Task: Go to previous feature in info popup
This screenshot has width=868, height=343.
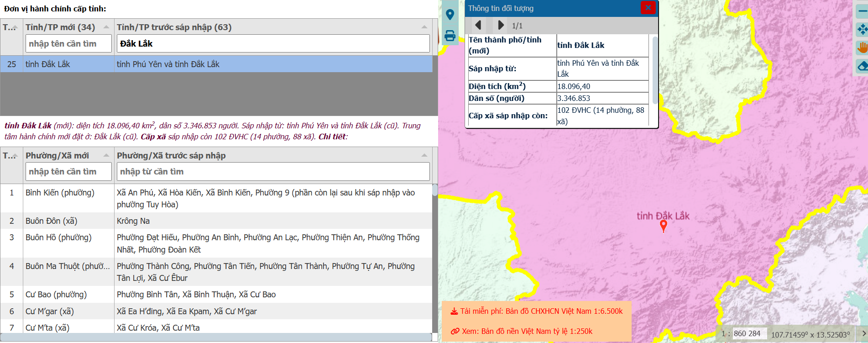Action: point(478,25)
